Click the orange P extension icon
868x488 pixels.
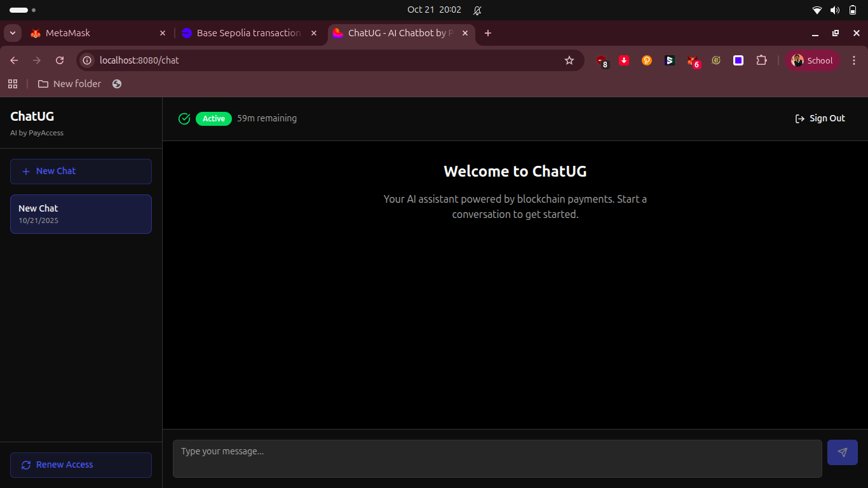(647, 60)
